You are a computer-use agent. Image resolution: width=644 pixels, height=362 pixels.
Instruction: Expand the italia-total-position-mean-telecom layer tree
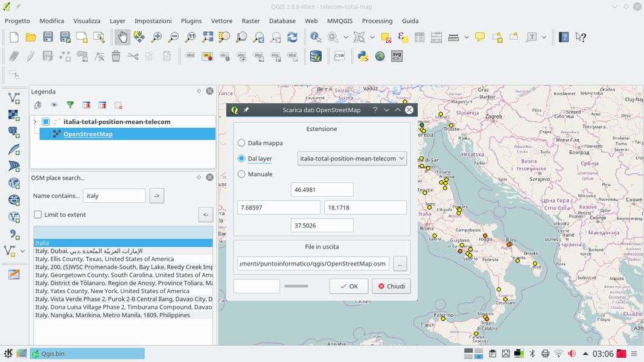tap(35, 122)
